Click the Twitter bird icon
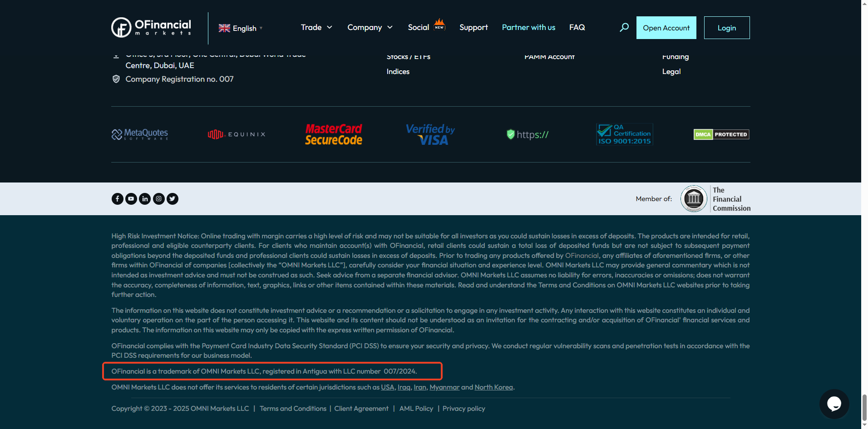 (173, 199)
